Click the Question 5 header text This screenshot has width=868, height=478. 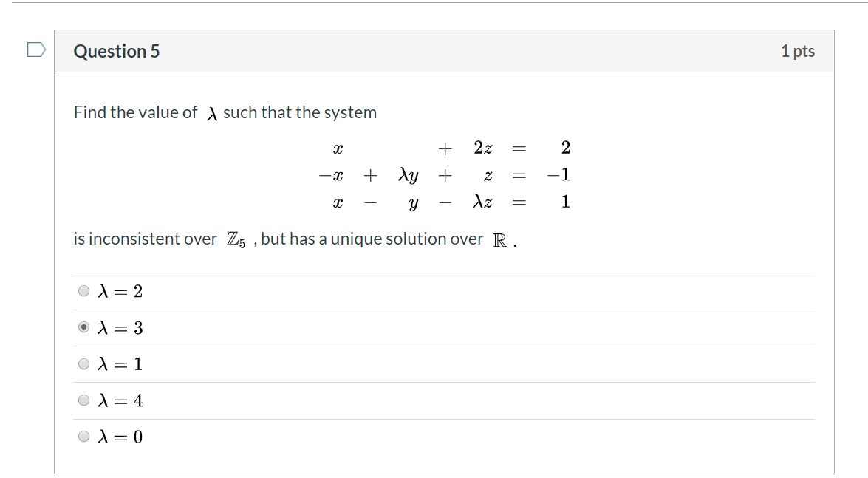[116, 51]
